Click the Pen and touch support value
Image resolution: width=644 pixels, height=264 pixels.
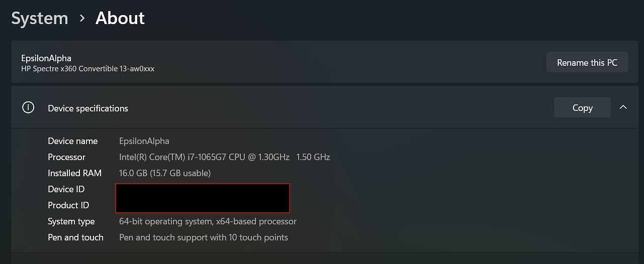(x=203, y=237)
